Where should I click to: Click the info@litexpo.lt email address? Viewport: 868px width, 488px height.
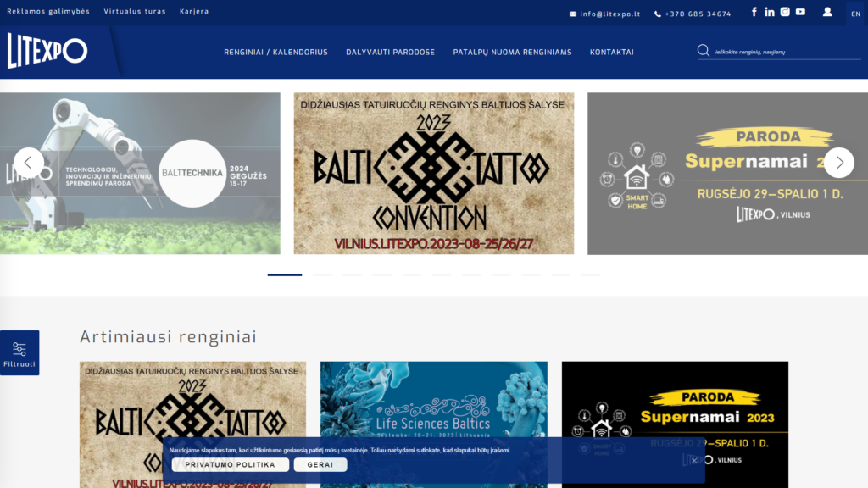pos(610,14)
